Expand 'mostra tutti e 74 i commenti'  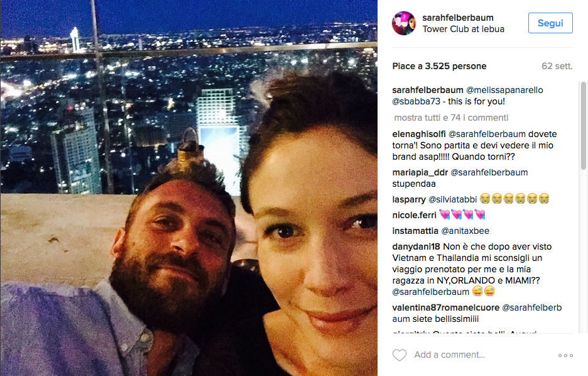[451, 118]
